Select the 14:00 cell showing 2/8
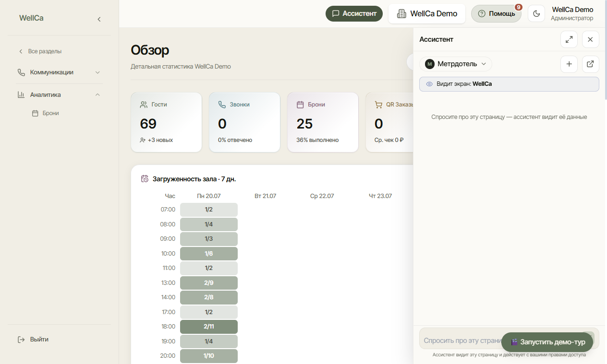This screenshot has height=364, width=607. pos(209,297)
